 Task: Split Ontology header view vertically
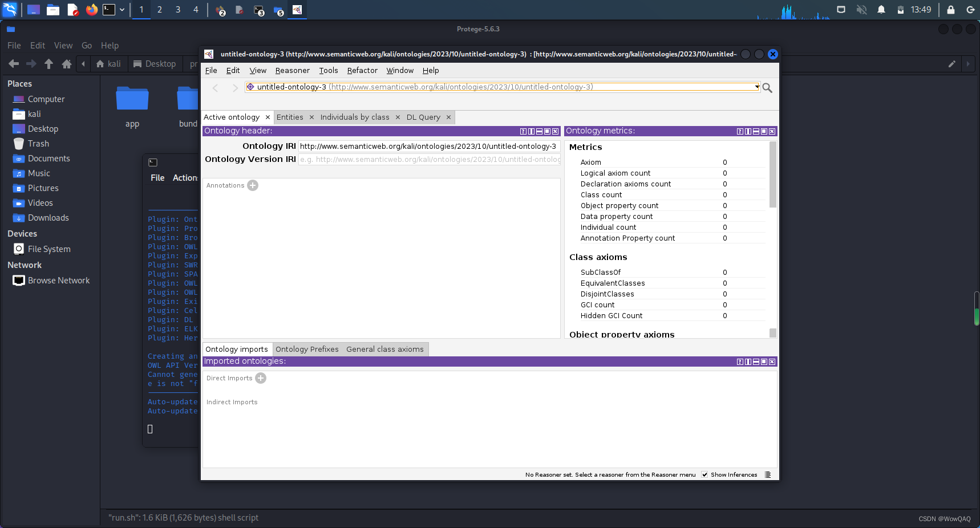tap(531, 131)
